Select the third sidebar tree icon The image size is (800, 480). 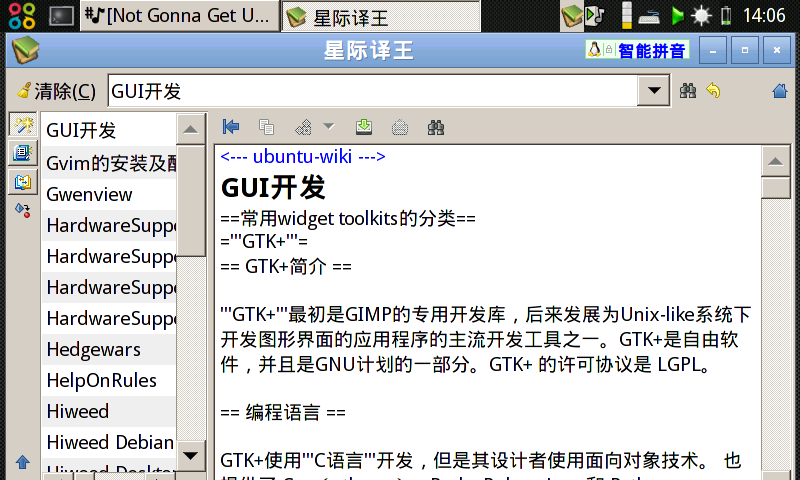coord(23,182)
